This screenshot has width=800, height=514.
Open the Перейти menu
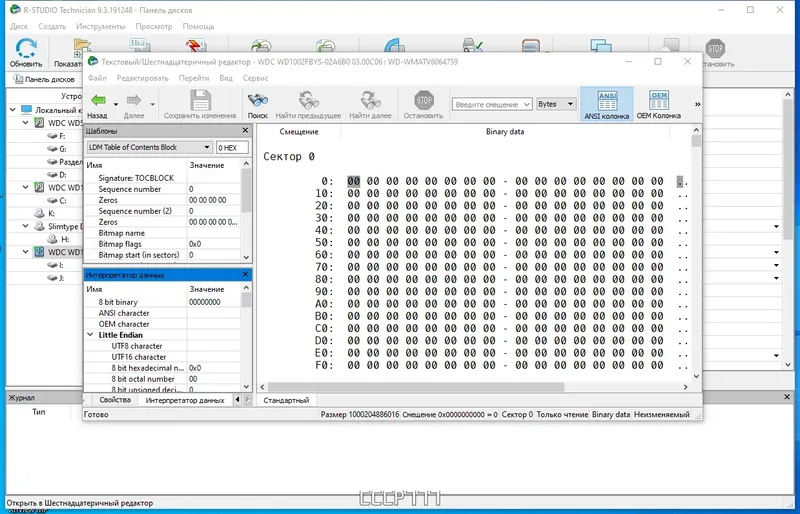(194, 78)
